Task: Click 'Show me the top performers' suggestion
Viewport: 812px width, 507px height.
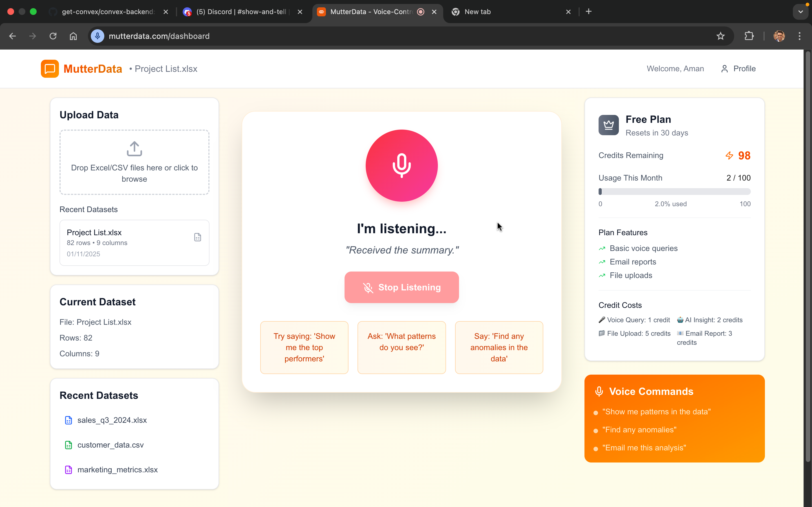Action: 304,347
